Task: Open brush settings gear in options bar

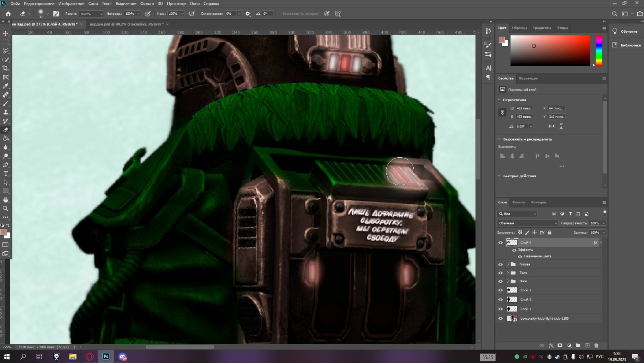Action: (248, 14)
